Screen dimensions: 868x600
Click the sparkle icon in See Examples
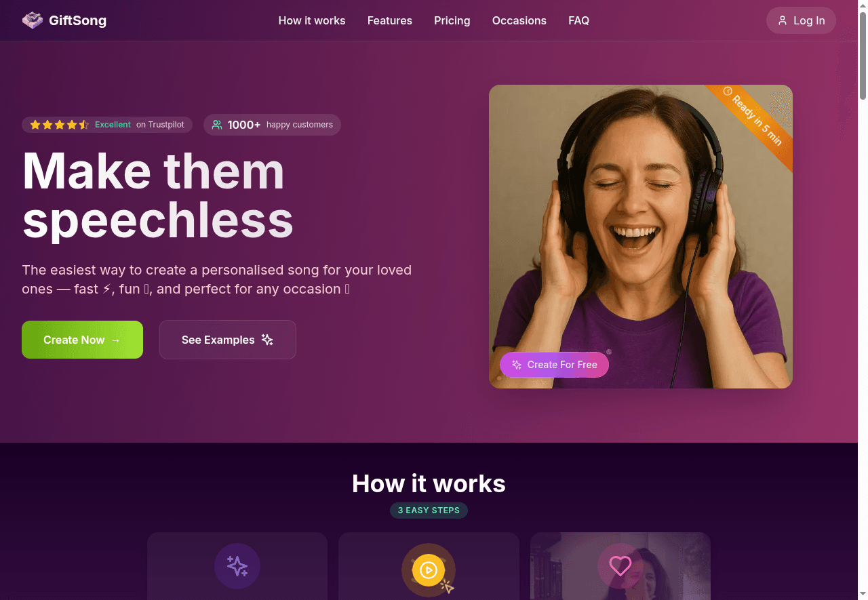pos(267,340)
